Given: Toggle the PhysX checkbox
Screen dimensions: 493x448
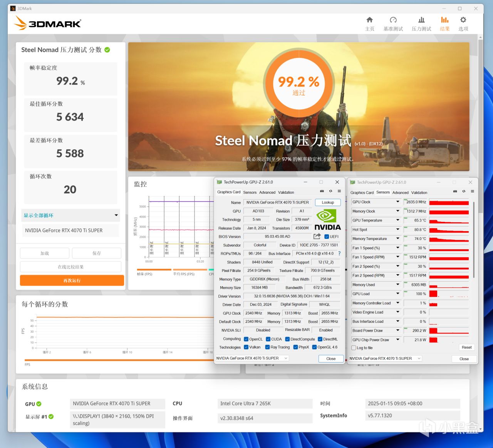Looking at the screenshot, I should pos(295,347).
